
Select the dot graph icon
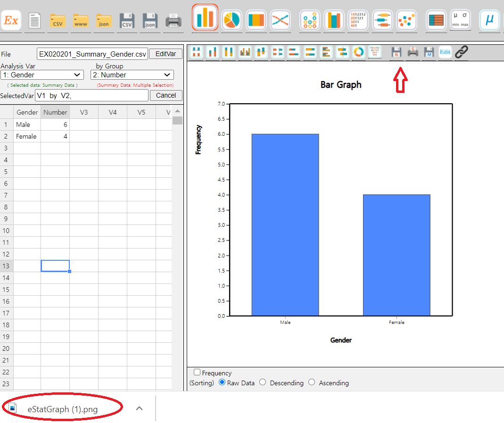click(x=310, y=20)
